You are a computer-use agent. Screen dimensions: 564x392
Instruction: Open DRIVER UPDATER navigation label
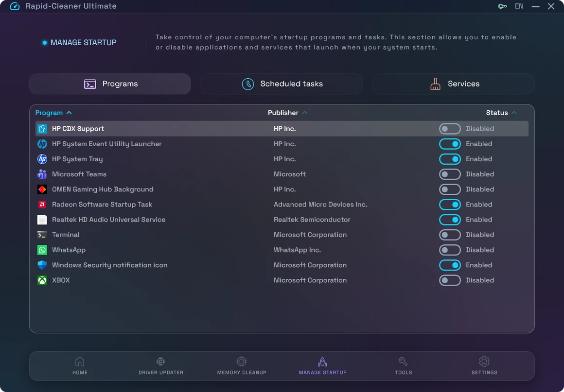tap(161, 373)
